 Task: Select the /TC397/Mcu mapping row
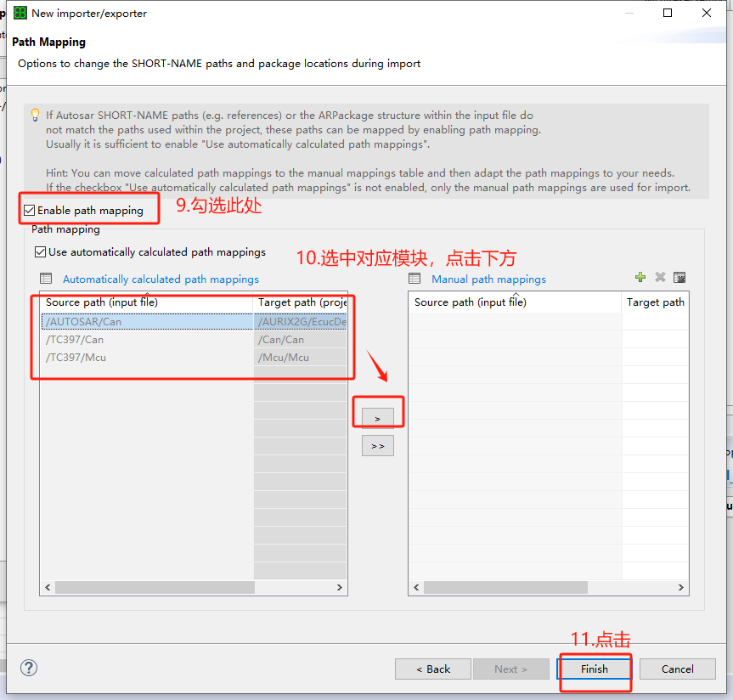click(x=144, y=358)
